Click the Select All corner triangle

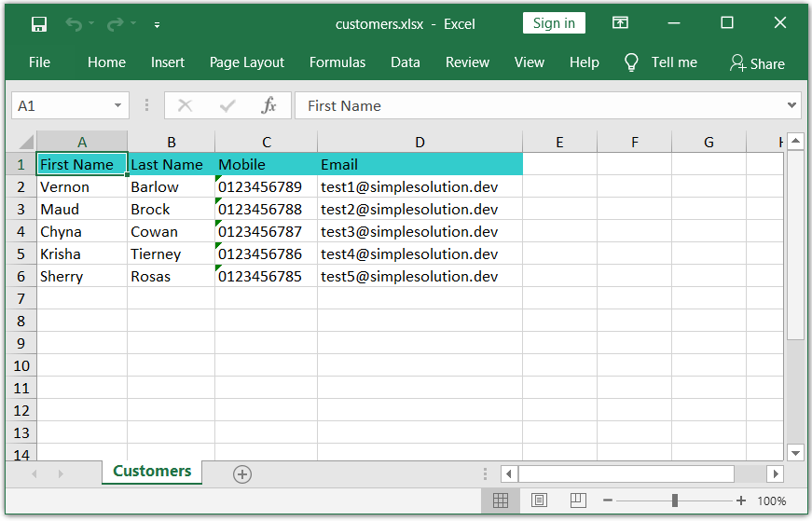pyautogui.click(x=24, y=142)
